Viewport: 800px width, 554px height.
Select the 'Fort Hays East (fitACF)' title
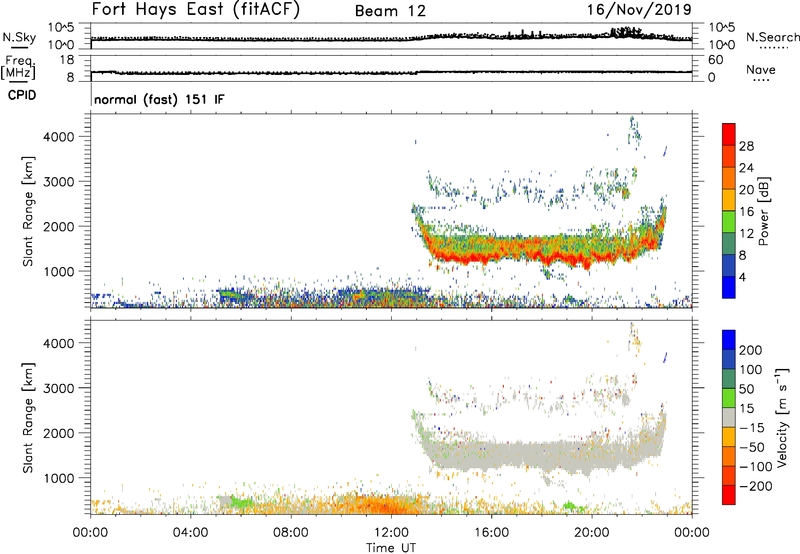point(195,10)
